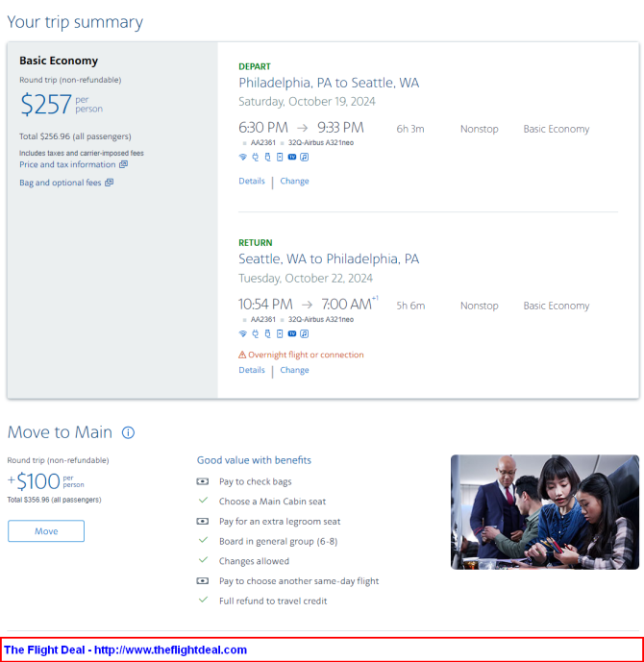
Task: Click the checkmark beside Full refund to travel credit
Action: click(x=203, y=600)
